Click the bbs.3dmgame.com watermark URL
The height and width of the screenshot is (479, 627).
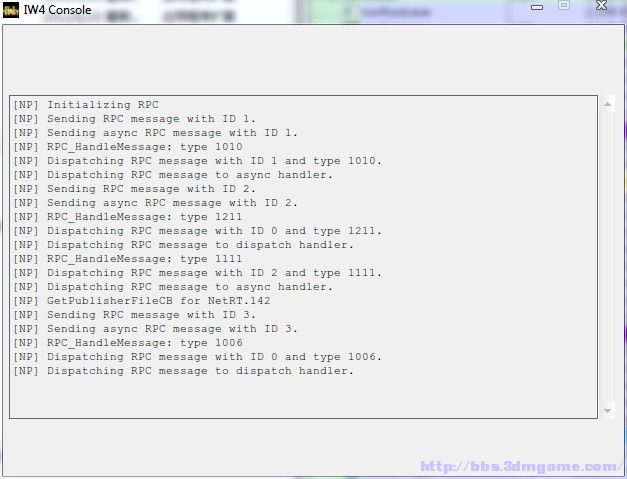tap(520, 466)
